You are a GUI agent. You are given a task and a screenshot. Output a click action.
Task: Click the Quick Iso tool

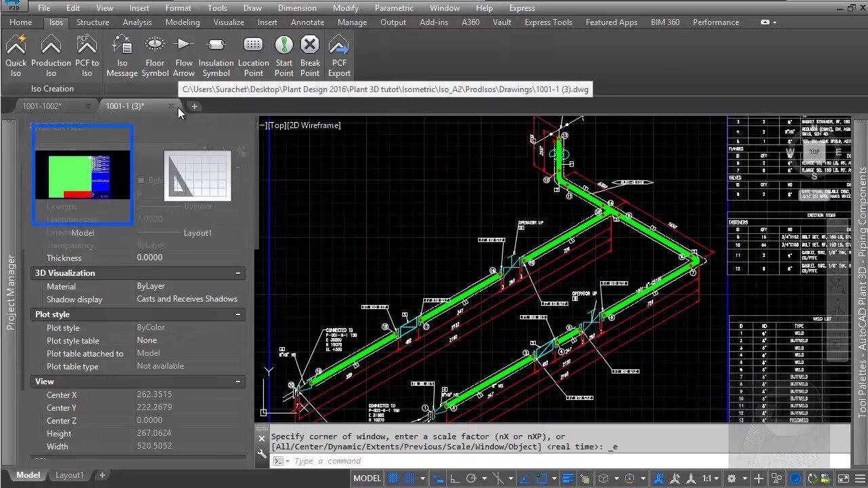(x=16, y=56)
